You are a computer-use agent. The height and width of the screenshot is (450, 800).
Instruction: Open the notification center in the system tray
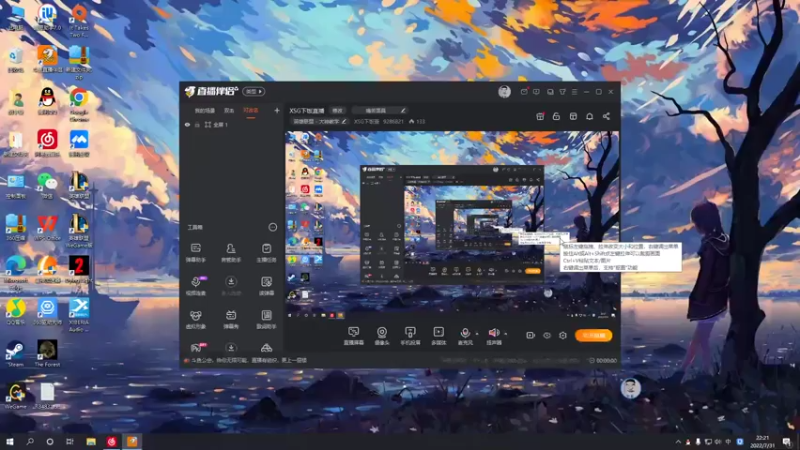788,442
